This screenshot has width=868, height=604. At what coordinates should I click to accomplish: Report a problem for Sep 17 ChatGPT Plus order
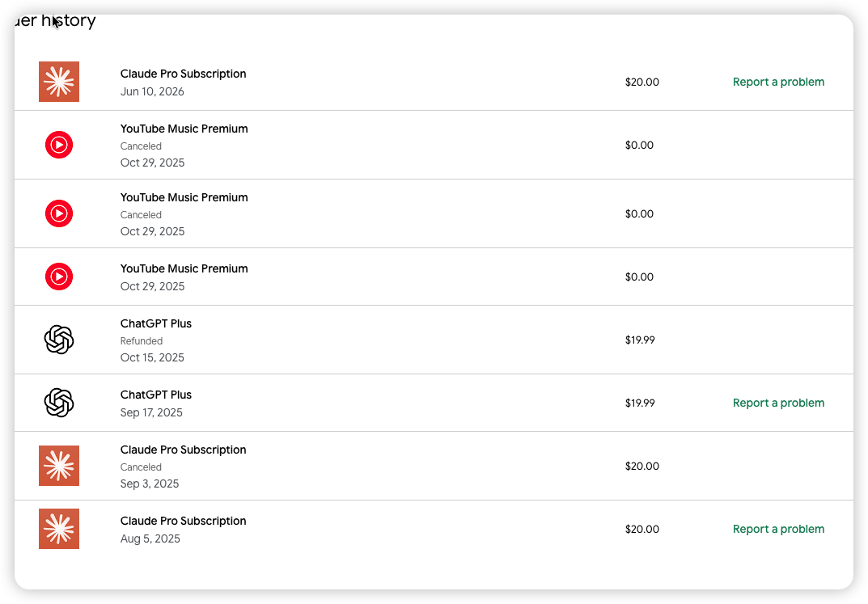pos(778,403)
